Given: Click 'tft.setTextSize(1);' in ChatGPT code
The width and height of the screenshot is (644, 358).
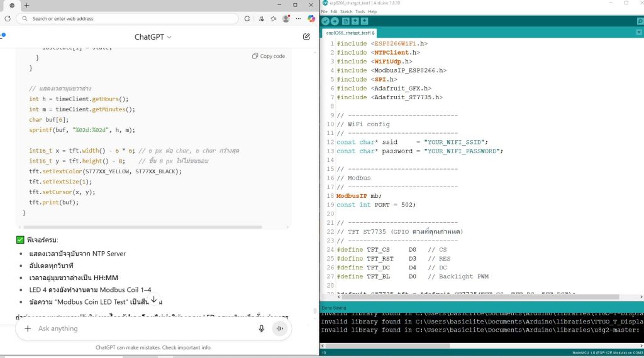Looking at the screenshot, I should 60,182.
